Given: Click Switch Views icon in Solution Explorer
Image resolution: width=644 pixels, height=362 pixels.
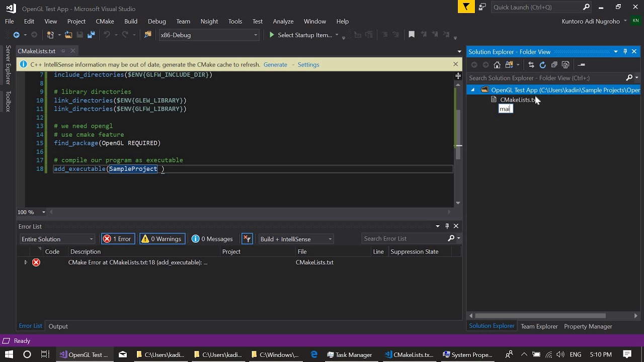Looking at the screenshot, I should pos(509,64).
